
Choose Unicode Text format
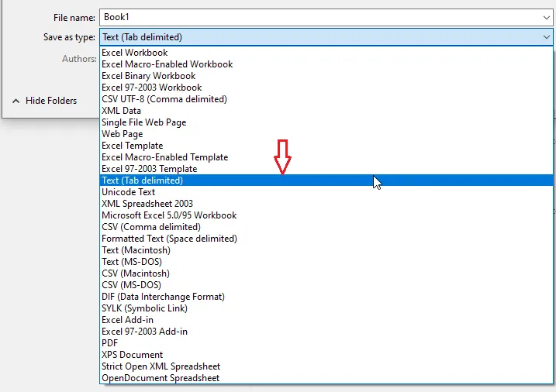326,192
